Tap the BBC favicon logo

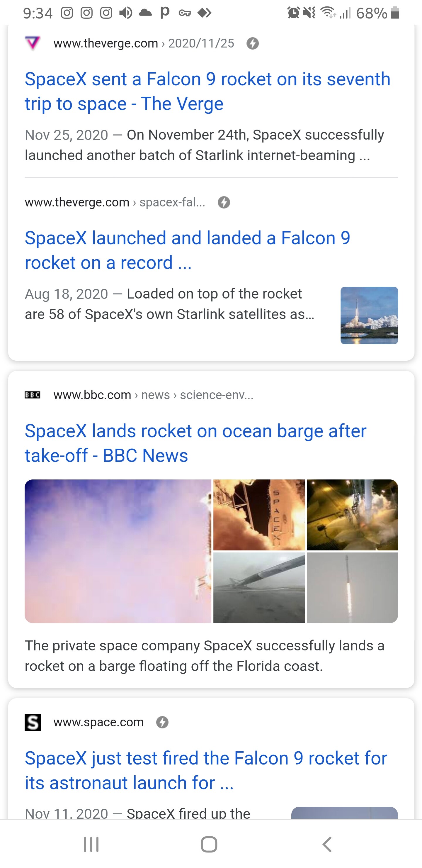pyautogui.click(x=33, y=395)
